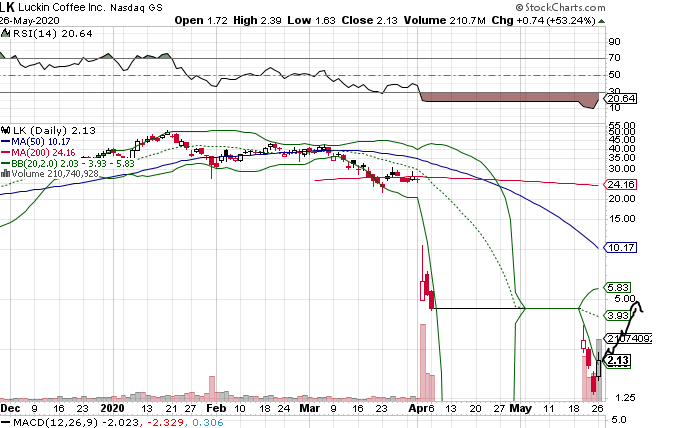Image resolution: width=698 pixels, height=428 pixels.
Task: Click the grey May 26 volume bar
Action: [599, 370]
